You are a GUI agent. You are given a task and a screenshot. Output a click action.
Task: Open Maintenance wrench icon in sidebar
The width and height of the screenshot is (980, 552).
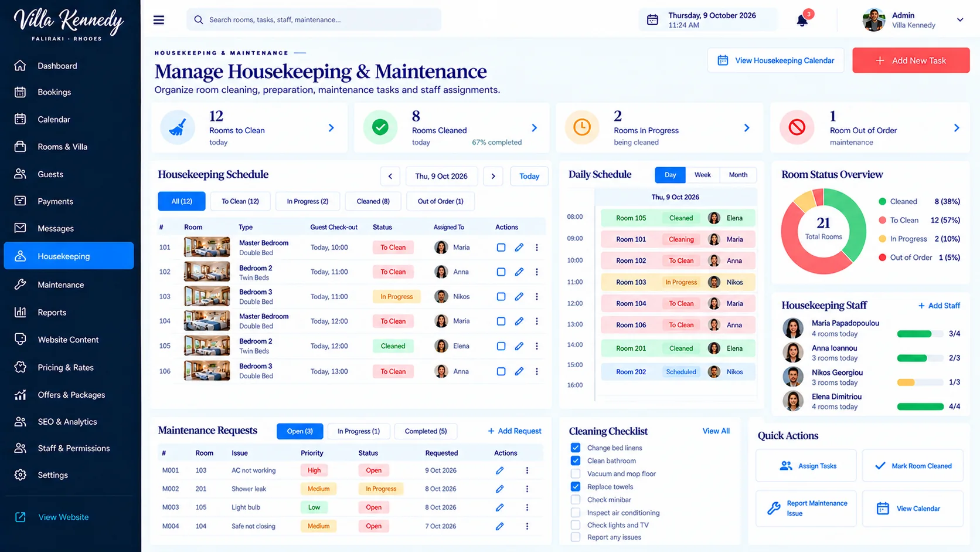[x=21, y=285]
